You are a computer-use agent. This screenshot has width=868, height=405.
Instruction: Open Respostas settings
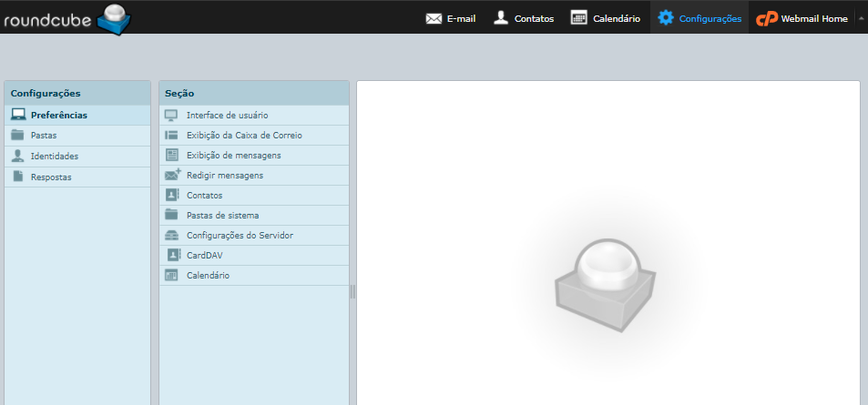tap(77, 177)
